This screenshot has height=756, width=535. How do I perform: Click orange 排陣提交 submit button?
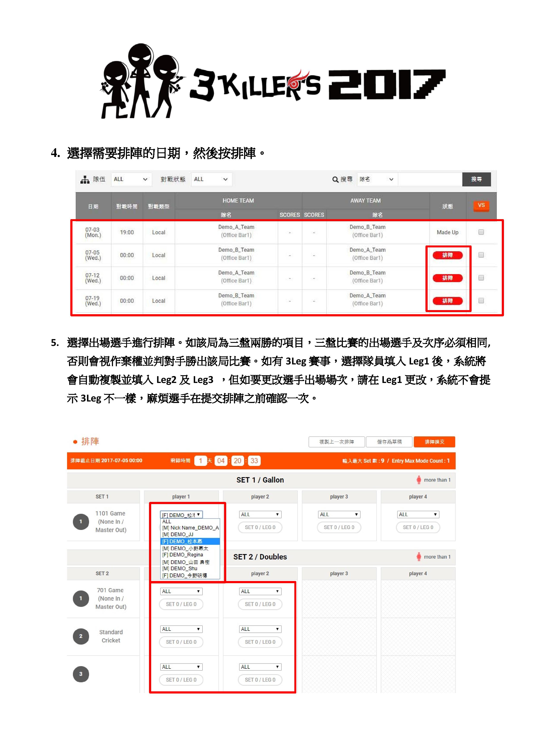coord(435,442)
